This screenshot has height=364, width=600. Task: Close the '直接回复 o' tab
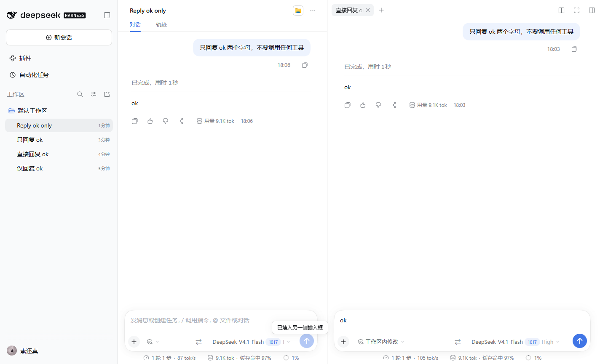(x=368, y=10)
